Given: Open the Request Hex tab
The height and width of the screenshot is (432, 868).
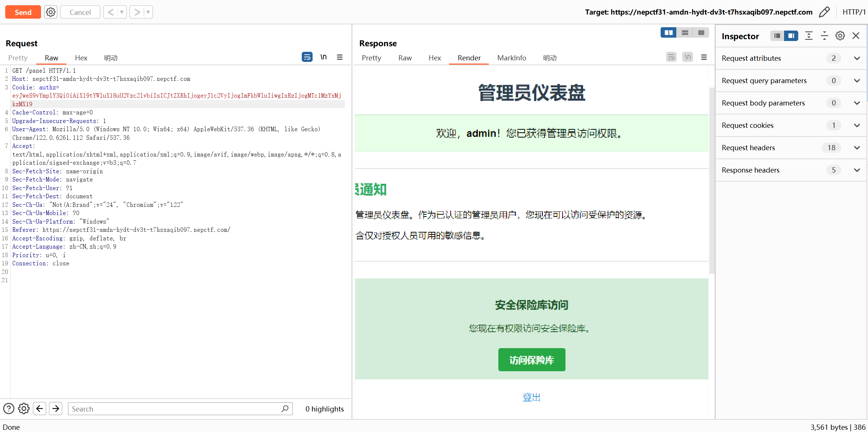Looking at the screenshot, I should [81, 58].
